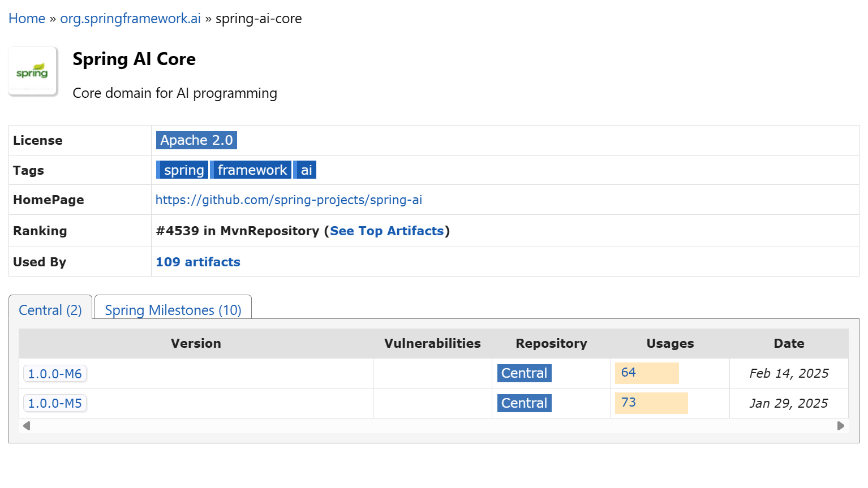Image resolution: width=868 pixels, height=488 pixels.
Task: Switch to the Spring Milestones (10) tab
Action: (x=173, y=310)
